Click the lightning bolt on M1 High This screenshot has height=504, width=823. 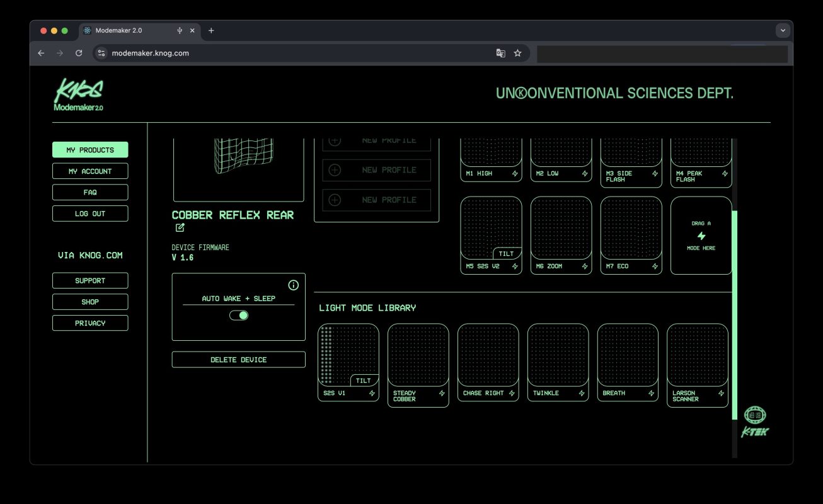pos(515,173)
